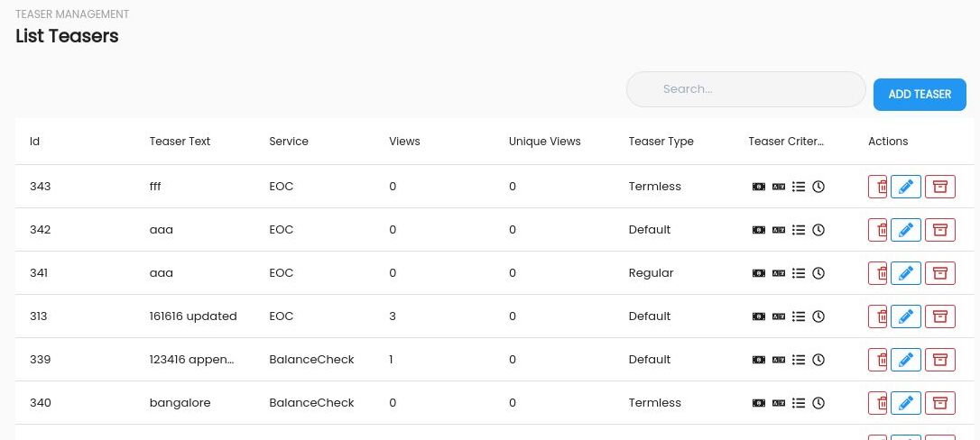This screenshot has width=980, height=440.
Task: Click the ADD TEASER button
Action: [x=920, y=95]
